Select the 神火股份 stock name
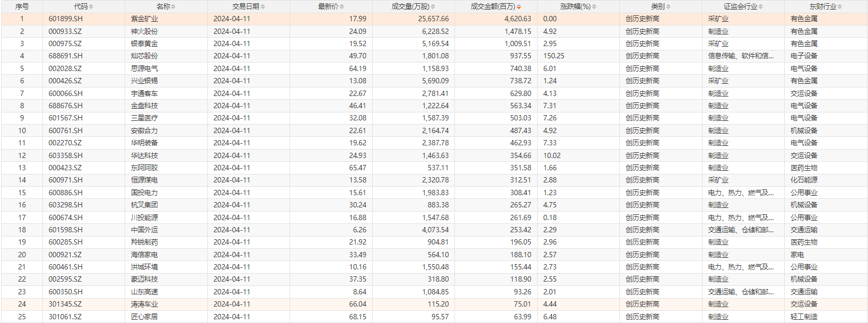Image resolution: width=868 pixels, height=323 pixels. 144,31
